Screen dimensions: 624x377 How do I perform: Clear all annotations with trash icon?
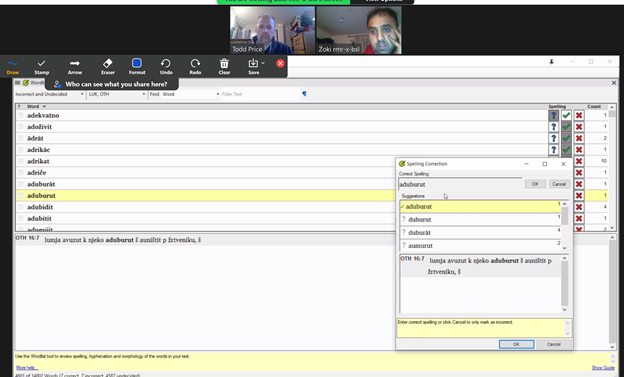tap(224, 66)
